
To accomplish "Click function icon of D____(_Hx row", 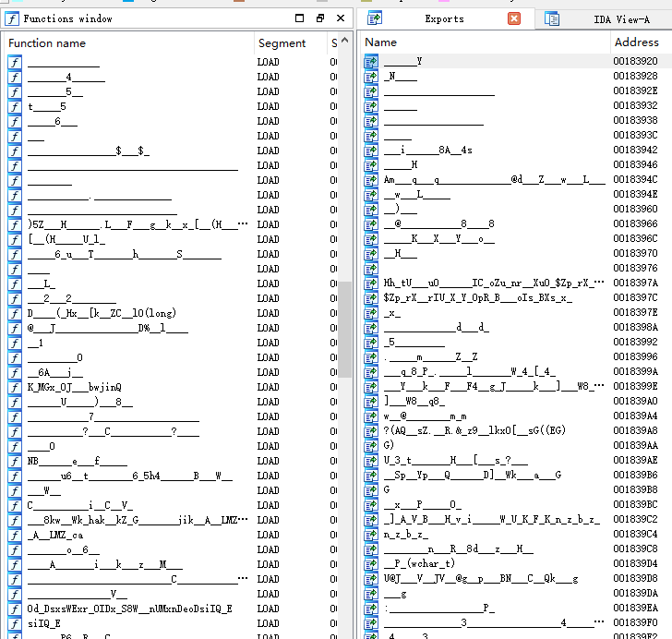I will [15, 313].
